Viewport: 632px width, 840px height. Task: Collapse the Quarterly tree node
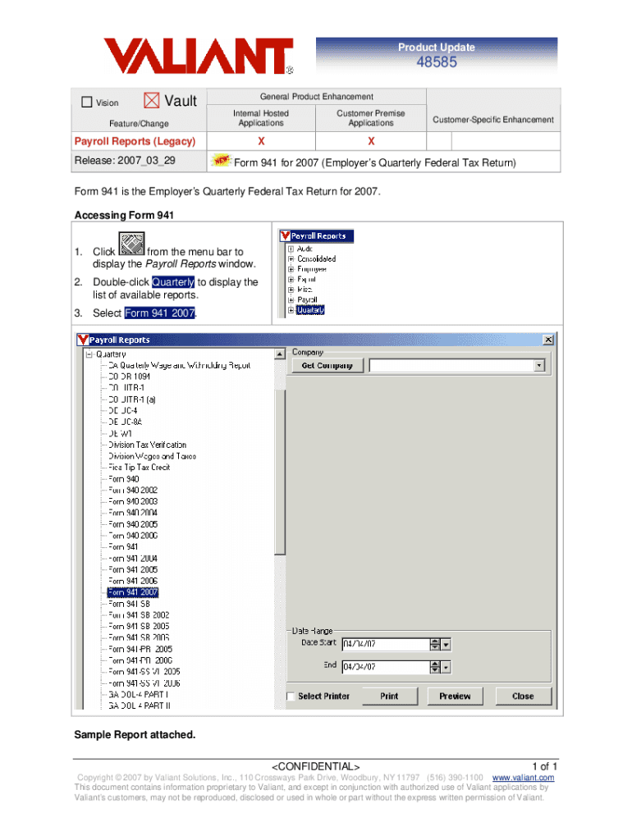[x=89, y=354]
